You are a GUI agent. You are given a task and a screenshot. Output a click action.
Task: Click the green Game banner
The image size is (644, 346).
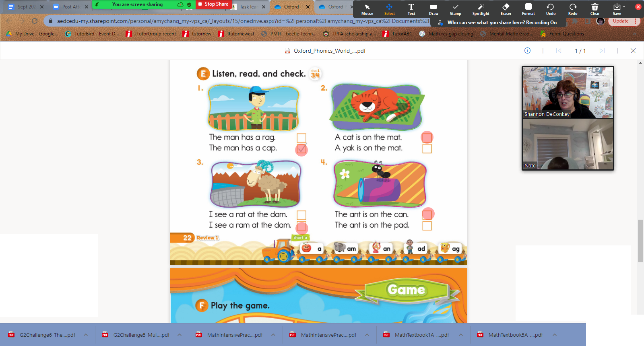point(406,290)
